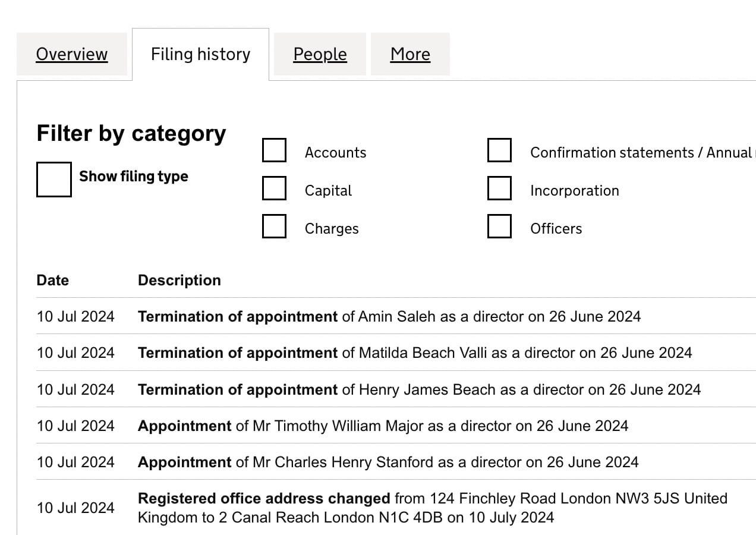Tick the Show filing type checkbox
This screenshot has height=535, width=756.
click(x=54, y=179)
